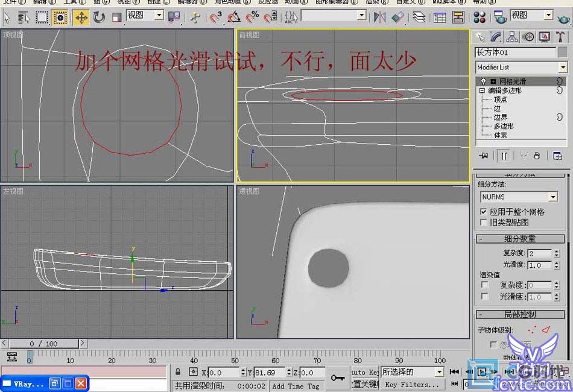
Task: Toggle the Spinner Snap icon
Action: point(270,17)
